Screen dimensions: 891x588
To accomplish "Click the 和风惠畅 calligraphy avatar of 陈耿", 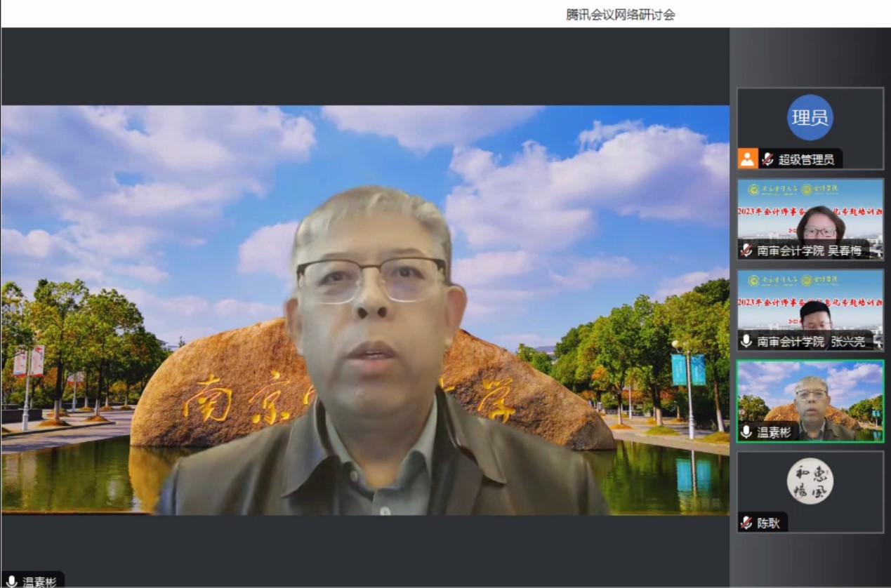I will tap(810, 481).
